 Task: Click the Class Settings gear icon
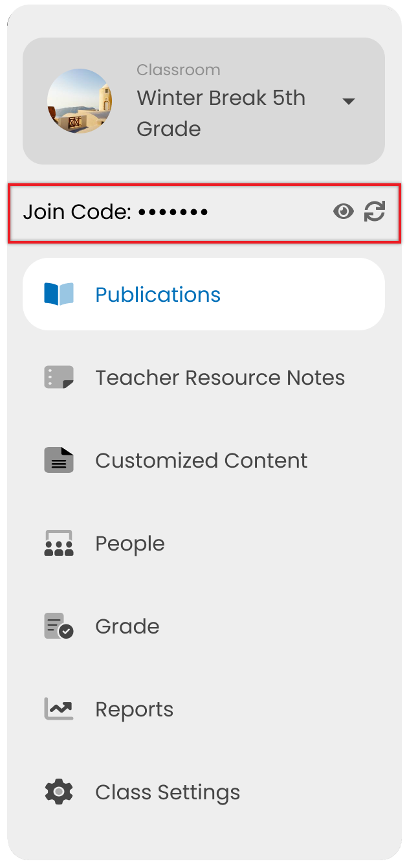58,792
